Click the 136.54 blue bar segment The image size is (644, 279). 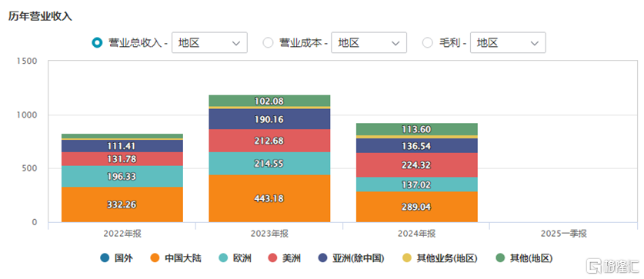coord(417,146)
